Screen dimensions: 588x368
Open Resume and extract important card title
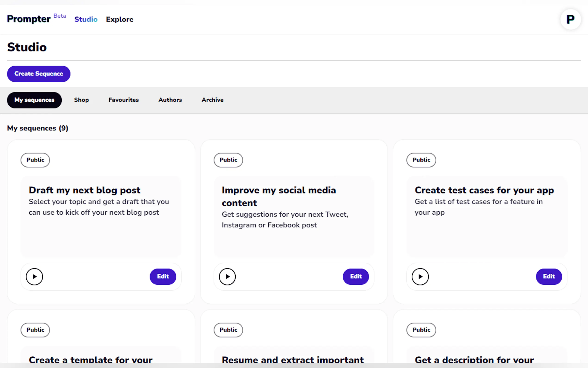(x=292, y=359)
